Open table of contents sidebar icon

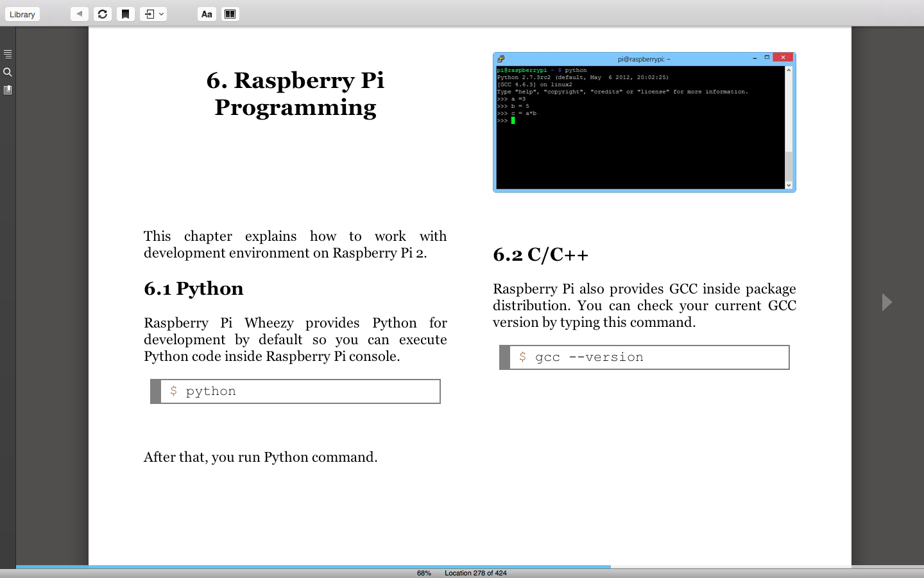tap(8, 54)
